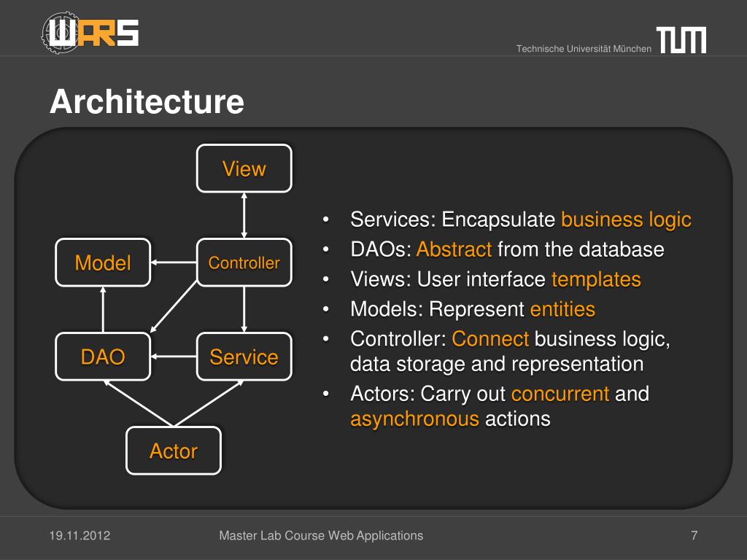Click 'from the database' text
This screenshot has height=560, width=747.
(x=581, y=249)
